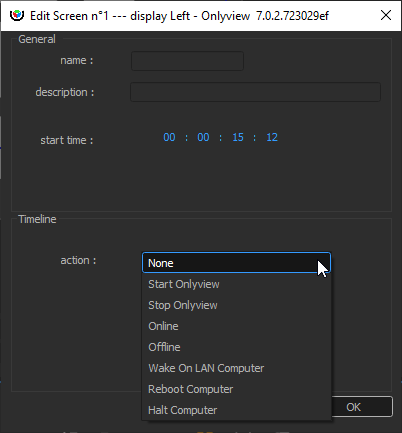Click the Edit Screen n°1 title bar text
The height and width of the screenshot is (433, 402).
tap(179, 16)
